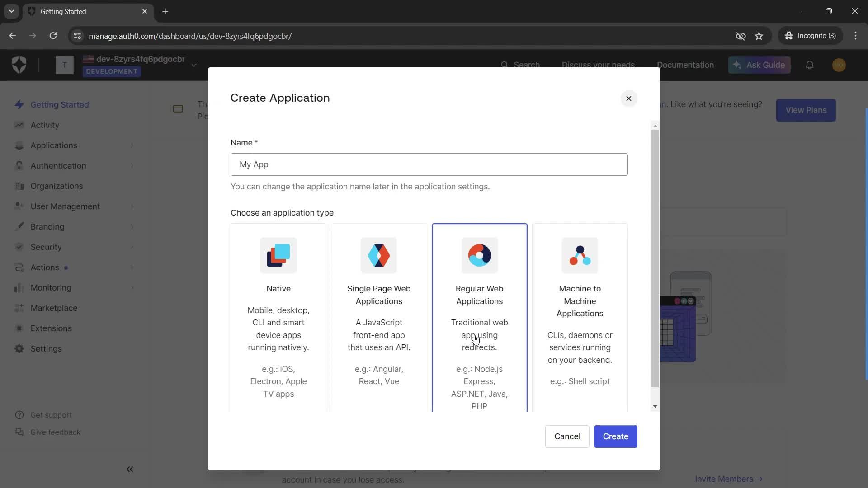Click the Security shield-check icon
This screenshot has height=488, width=868.
[19, 247]
